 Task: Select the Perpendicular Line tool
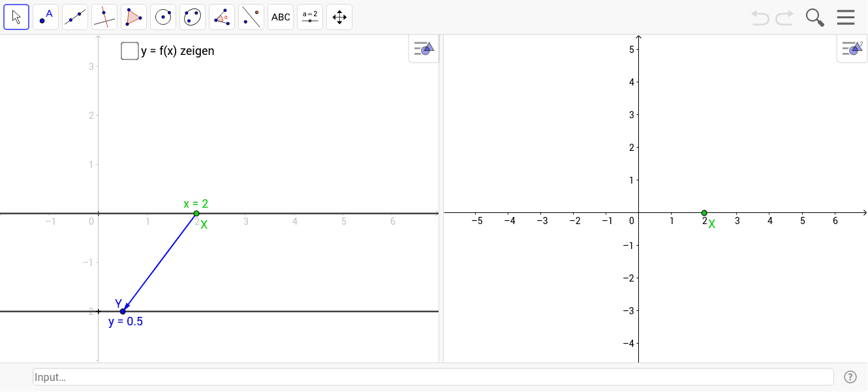(104, 17)
